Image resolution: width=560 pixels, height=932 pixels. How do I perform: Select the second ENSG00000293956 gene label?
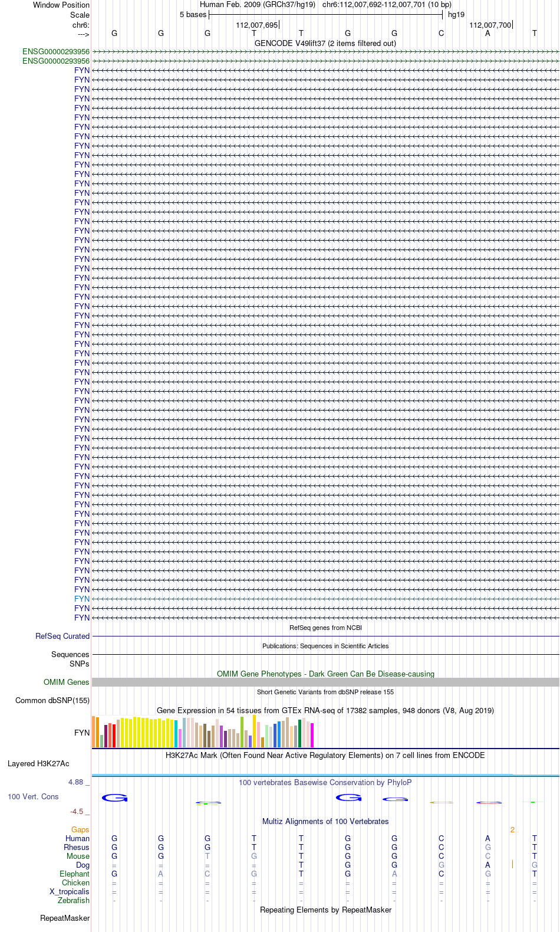[56, 61]
